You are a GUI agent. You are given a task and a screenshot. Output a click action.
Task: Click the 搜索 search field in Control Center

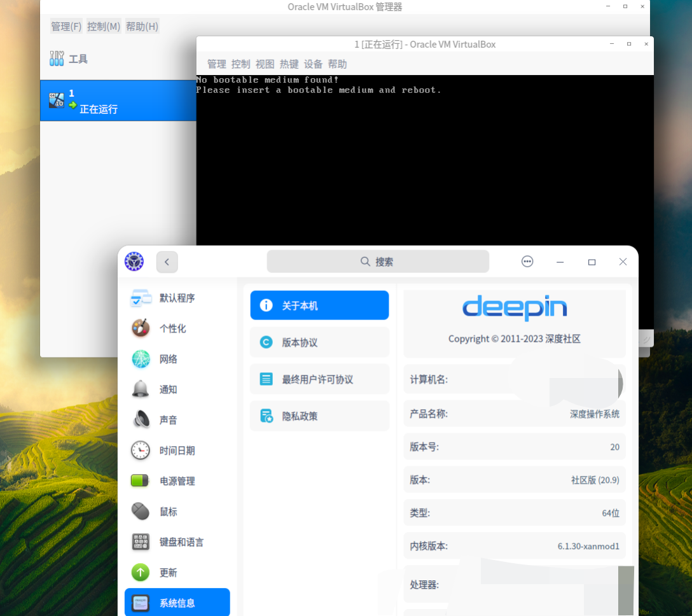click(378, 262)
